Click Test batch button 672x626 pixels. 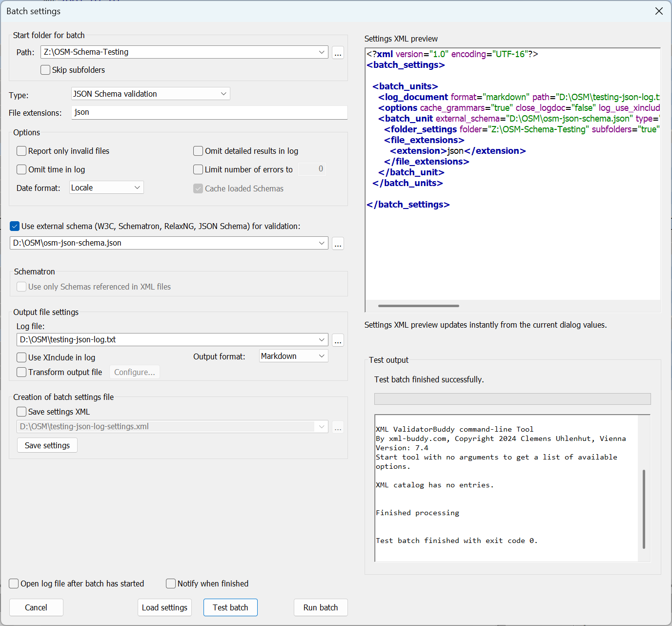(230, 607)
